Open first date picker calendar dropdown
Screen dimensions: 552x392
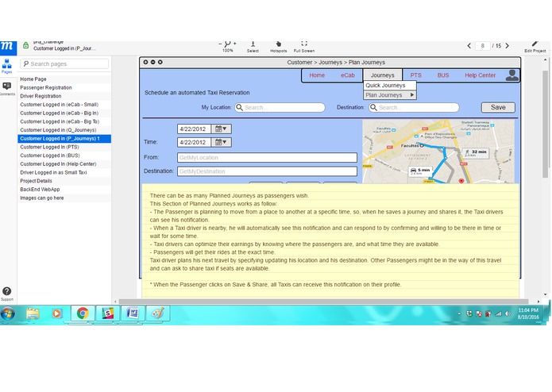(x=221, y=129)
